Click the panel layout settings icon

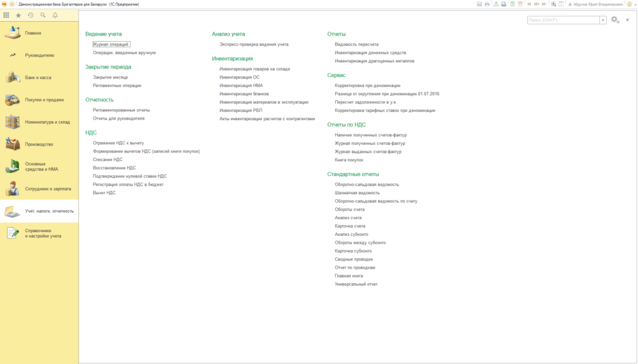561,4
